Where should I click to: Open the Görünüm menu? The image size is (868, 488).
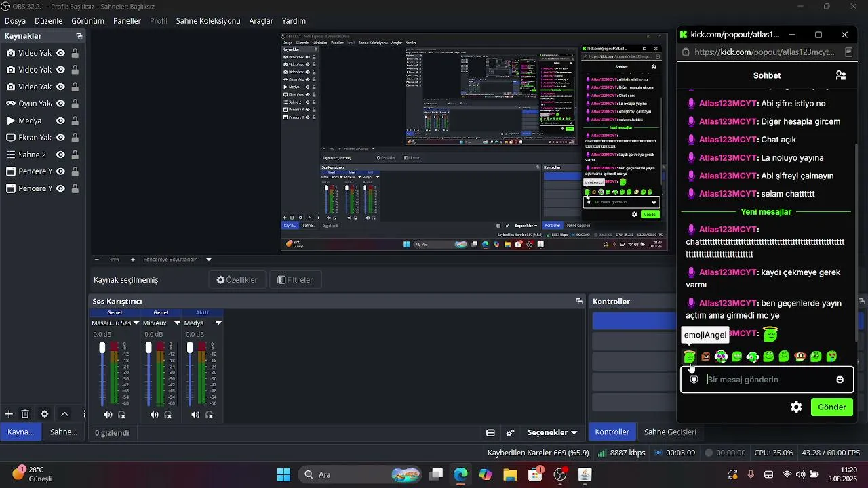pyautogui.click(x=87, y=21)
